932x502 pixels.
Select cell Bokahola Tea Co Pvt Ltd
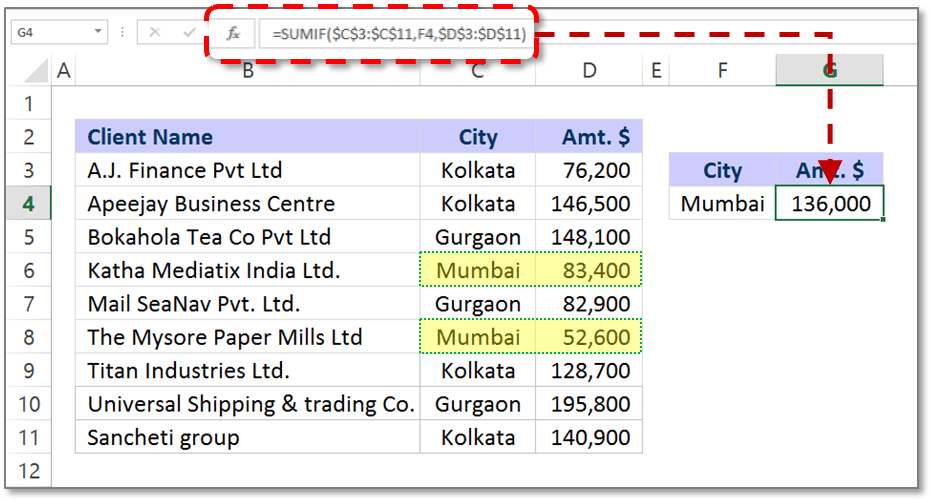247,237
